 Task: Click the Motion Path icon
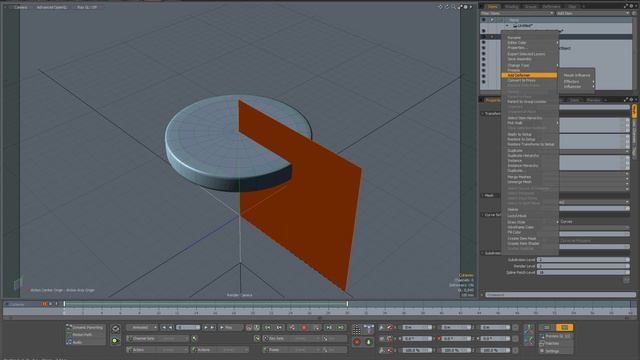[x=69, y=335]
